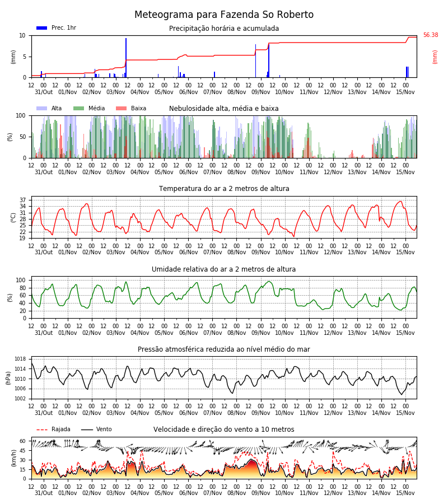Select the Meteograma para Fazenda So Roberto title

[224, 15]
